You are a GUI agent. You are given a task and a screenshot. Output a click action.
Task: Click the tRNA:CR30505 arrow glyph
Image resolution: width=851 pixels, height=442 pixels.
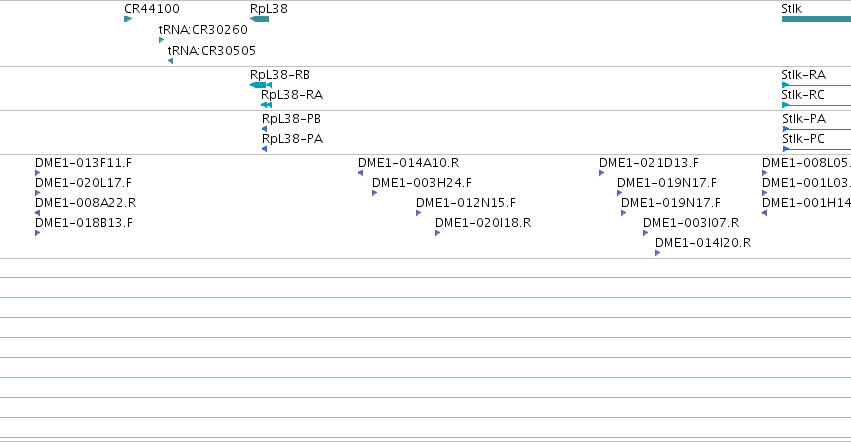point(170,61)
